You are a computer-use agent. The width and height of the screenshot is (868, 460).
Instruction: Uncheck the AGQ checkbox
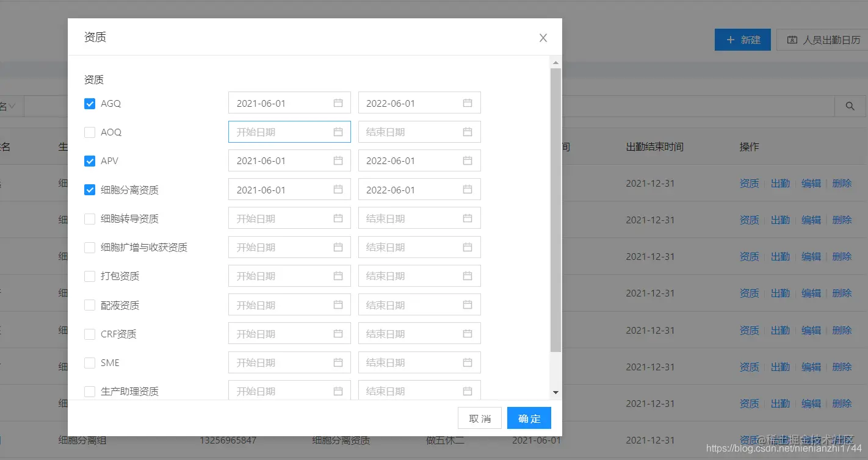coord(90,104)
